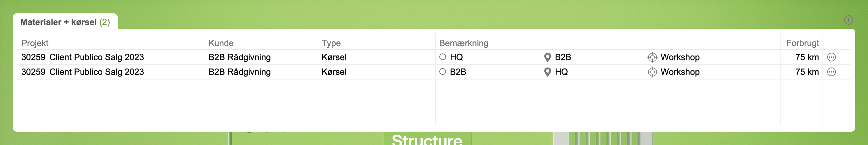This screenshot has width=868, height=145.
Task: Click the Bemærkning column header
Action: pyautogui.click(x=463, y=43)
